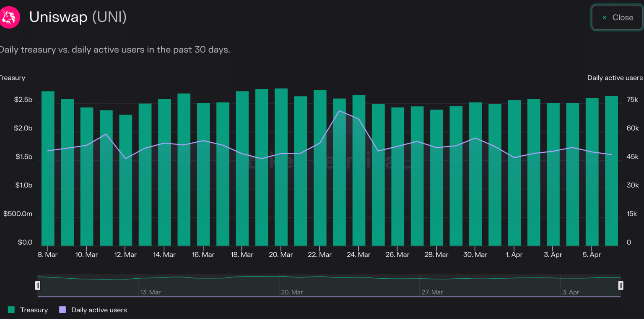The image size is (644, 319).
Task: Click the right edge handle of the range selector
Action: coord(621,285)
